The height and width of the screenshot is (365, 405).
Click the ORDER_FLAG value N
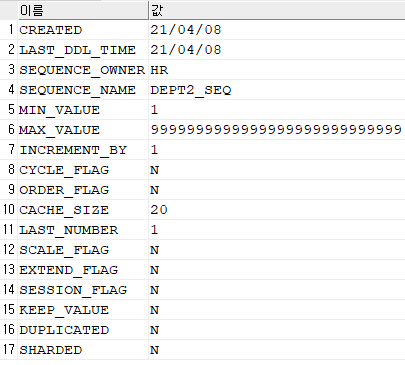(x=277, y=190)
